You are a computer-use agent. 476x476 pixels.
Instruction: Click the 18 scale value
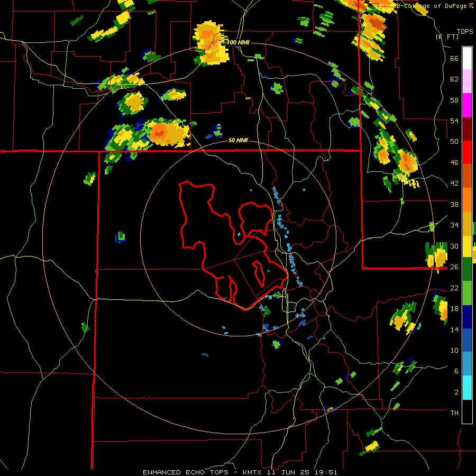point(454,309)
